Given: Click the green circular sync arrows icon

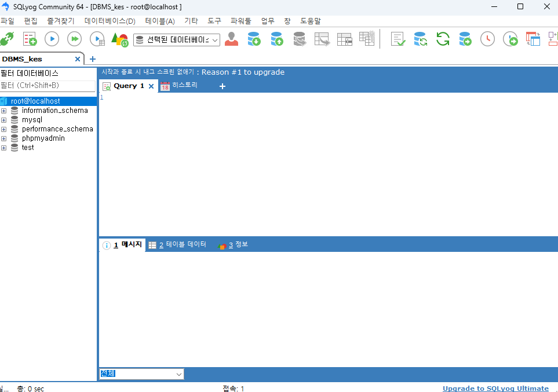Looking at the screenshot, I should tap(443, 39).
